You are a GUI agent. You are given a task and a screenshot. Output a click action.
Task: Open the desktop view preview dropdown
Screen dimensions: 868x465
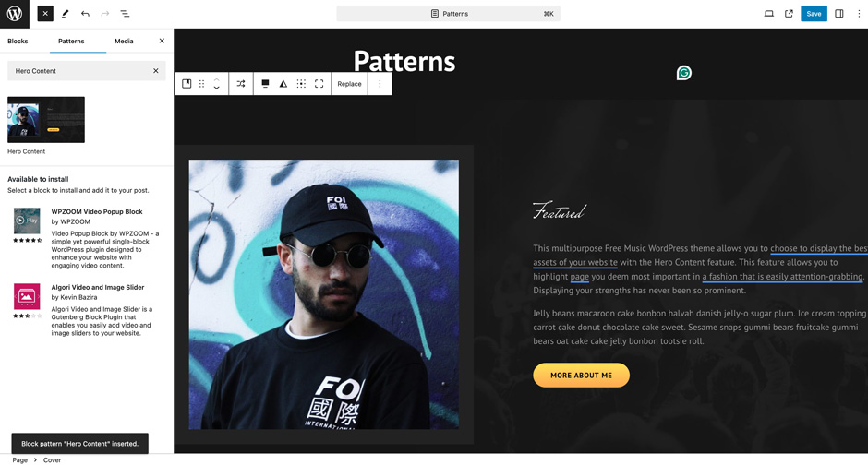tap(769, 14)
